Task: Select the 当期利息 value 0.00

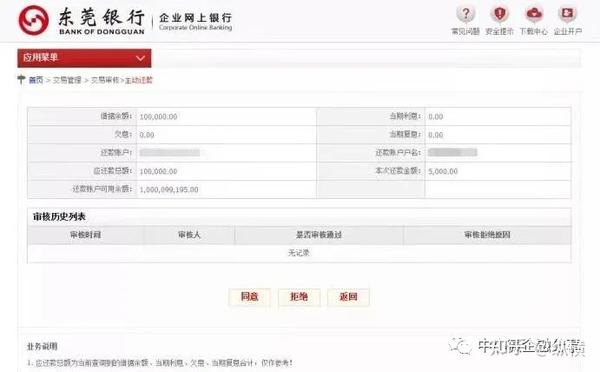Action: click(x=435, y=117)
